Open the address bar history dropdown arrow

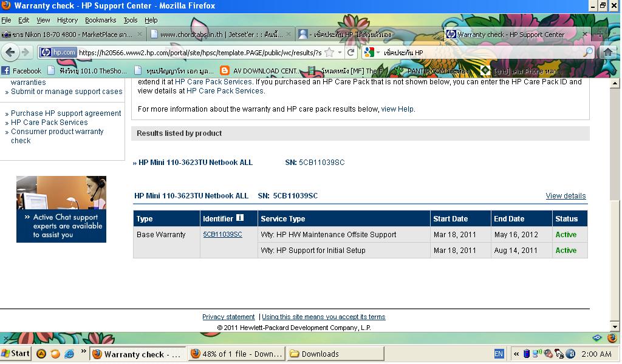339,53
